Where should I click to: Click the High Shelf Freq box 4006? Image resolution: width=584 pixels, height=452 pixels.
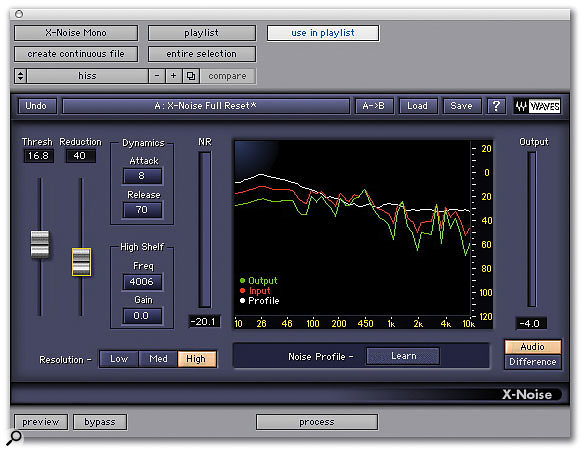point(142,282)
